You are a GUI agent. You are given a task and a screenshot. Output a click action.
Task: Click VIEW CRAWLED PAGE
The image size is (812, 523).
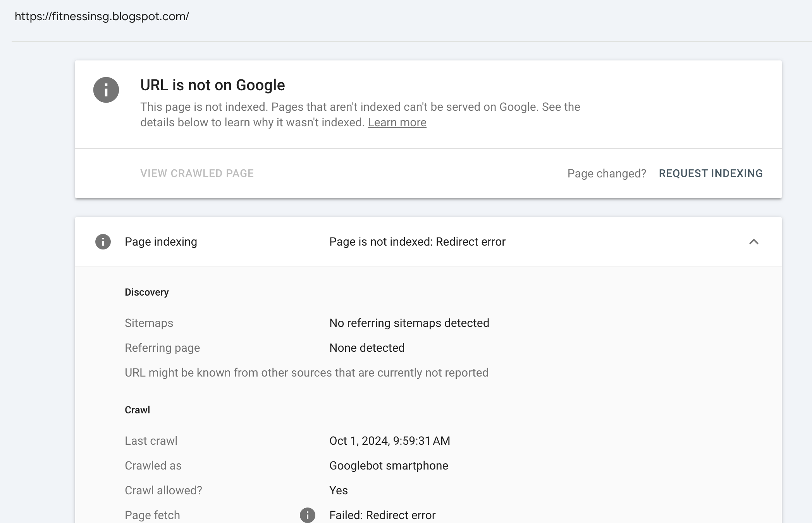(197, 173)
